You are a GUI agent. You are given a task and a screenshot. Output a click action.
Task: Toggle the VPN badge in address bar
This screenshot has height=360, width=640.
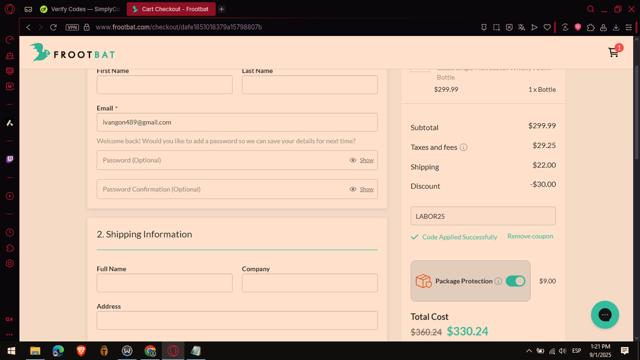coord(72,27)
